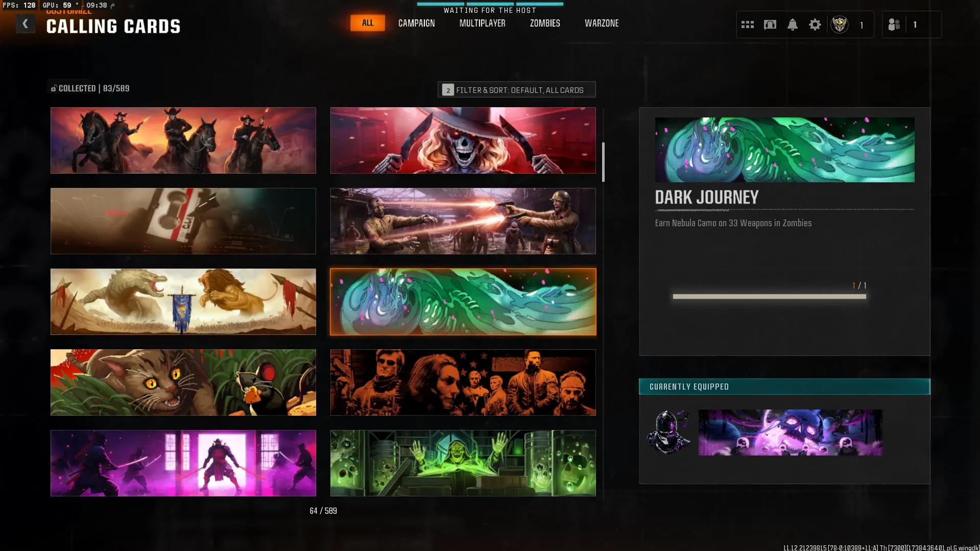
Task: Select the horseback cowboys calling card
Action: [x=183, y=140]
